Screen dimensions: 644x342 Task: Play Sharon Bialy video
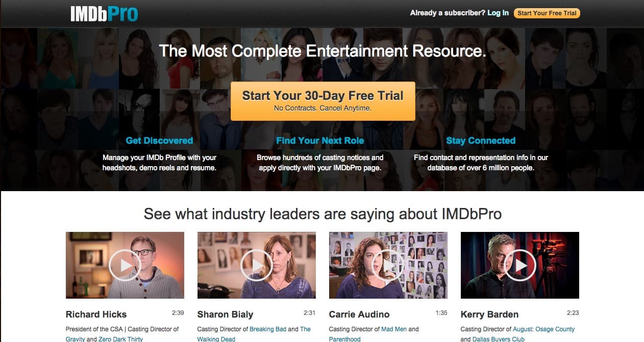(x=256, y=265)
